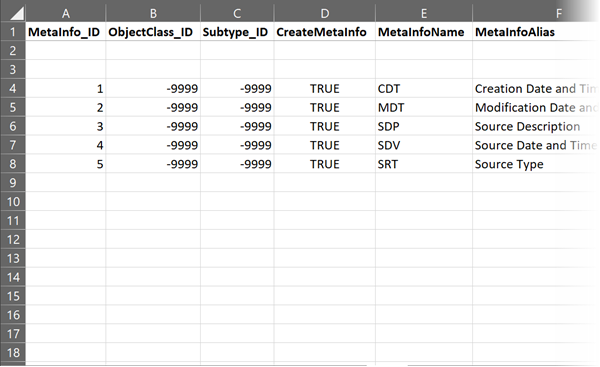Select column C header

pyautogui.click(x=237, y=13)
